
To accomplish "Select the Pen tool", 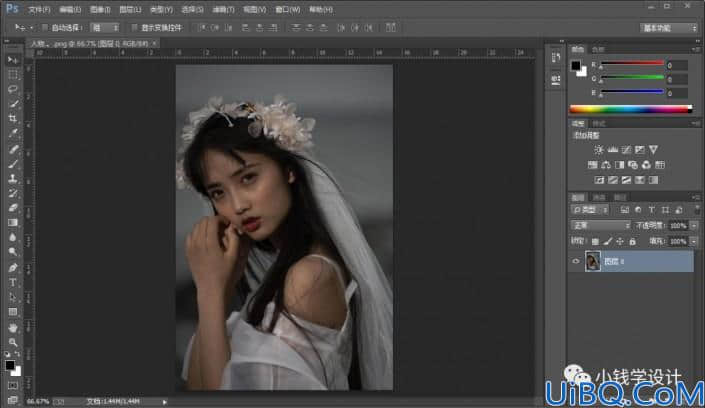I will coord(13,268).
